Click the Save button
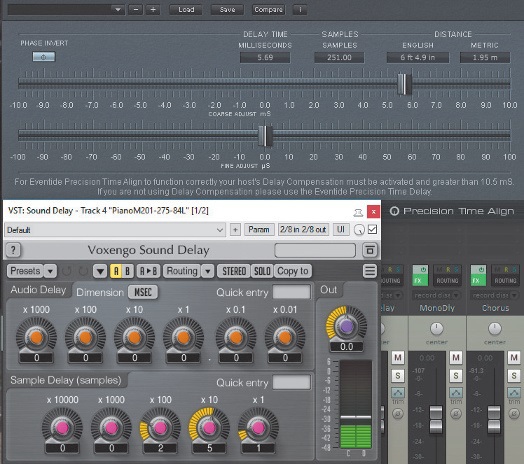This screenshot has width=524, height=464. (227, 9)
